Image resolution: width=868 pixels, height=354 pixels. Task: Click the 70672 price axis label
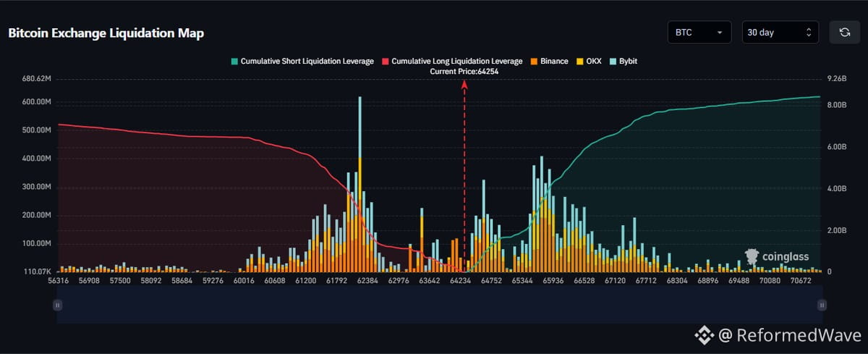point(799,280)
